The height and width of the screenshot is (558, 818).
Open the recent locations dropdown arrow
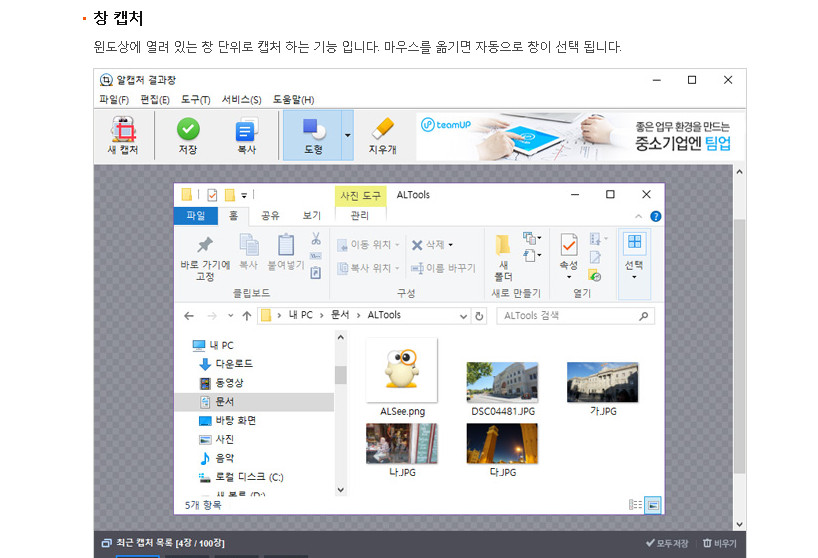231,316
